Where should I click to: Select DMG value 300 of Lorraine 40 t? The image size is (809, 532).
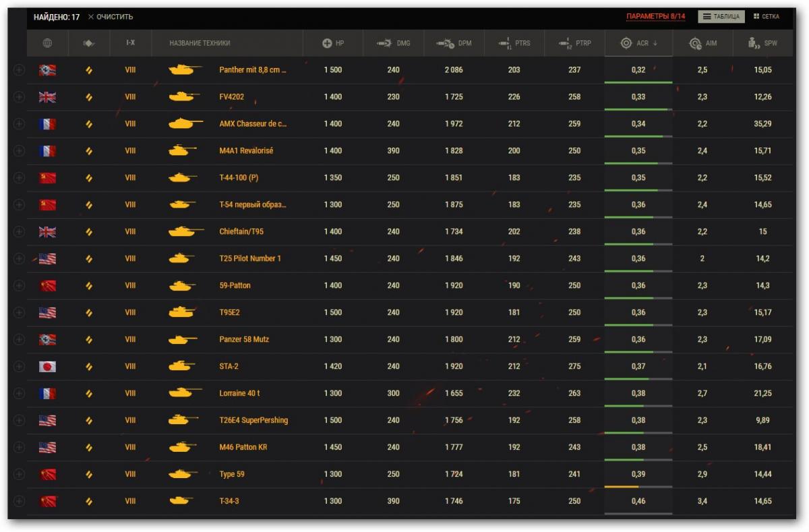pyautogui.click(x=394, y=394)
